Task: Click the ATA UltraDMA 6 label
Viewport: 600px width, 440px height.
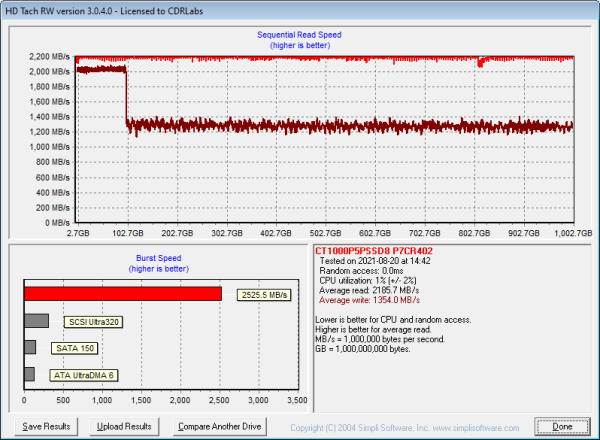Action: 82,375
